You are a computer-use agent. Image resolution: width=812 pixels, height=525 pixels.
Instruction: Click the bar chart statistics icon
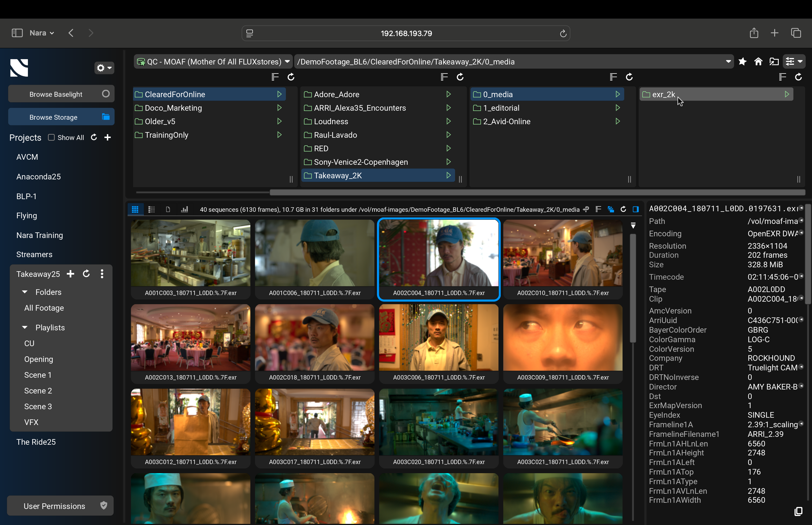point(185,209)
